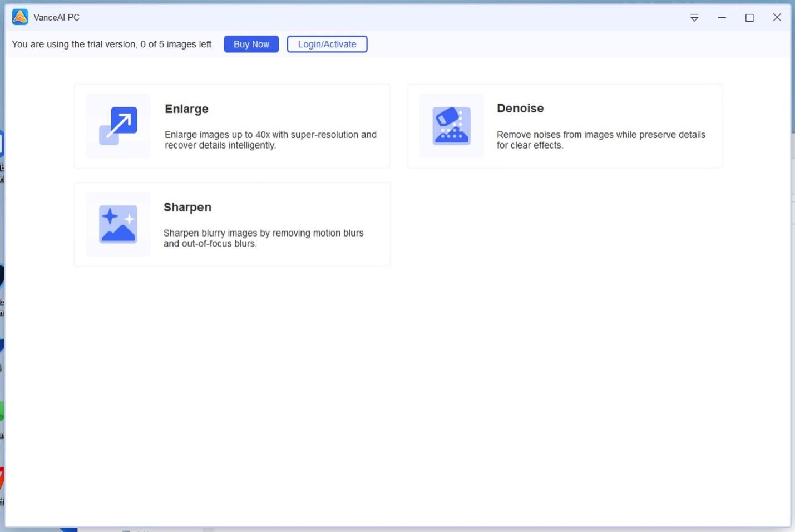This screenshot has height=532, width=795.
Task: Minimize the VanceAI PC window
Action: coord(722,18)
